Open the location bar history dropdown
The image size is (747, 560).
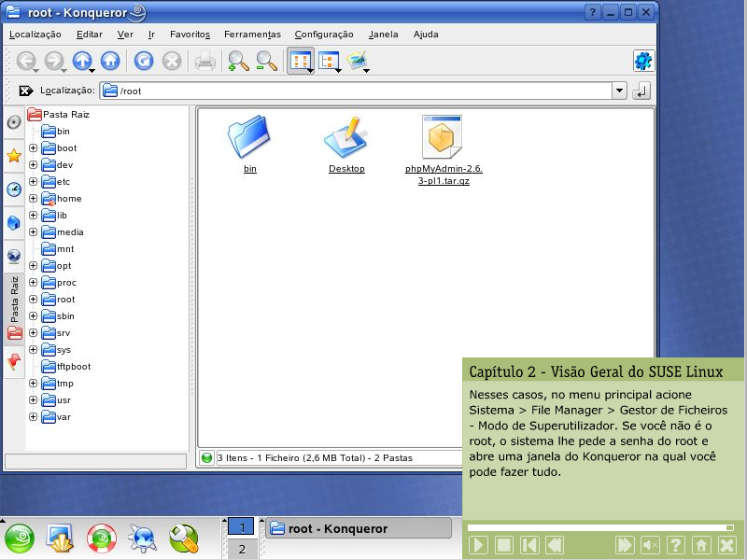pyautogui.click(x=619, y=91)
